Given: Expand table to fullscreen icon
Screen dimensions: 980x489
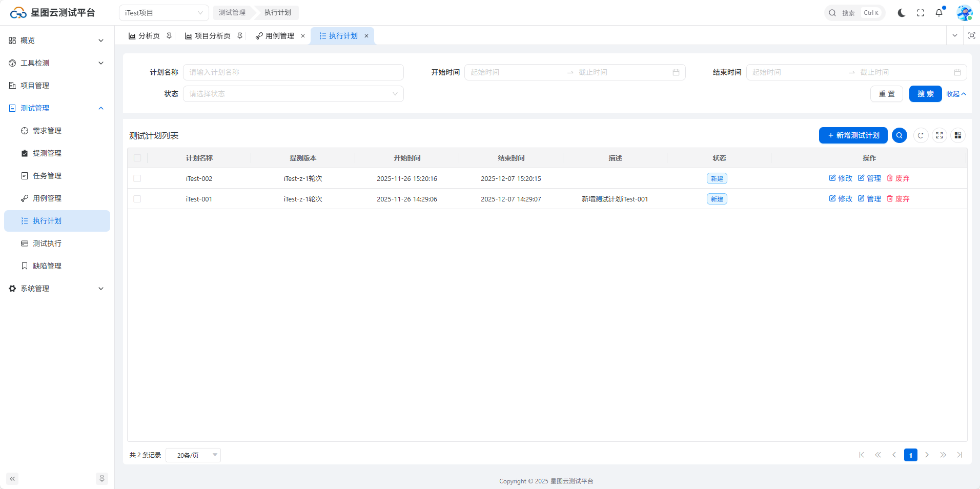Looking at the screenshot, I should click(x=939, y=135).
